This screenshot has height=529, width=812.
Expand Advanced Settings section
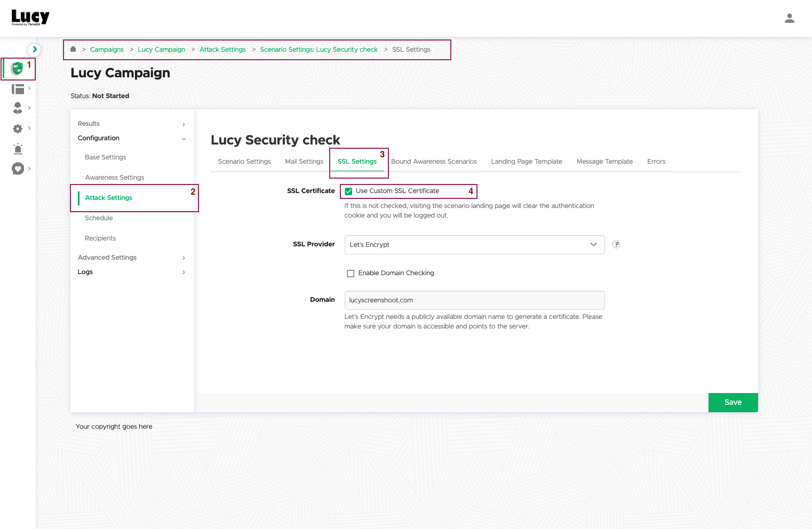point(132,258)
